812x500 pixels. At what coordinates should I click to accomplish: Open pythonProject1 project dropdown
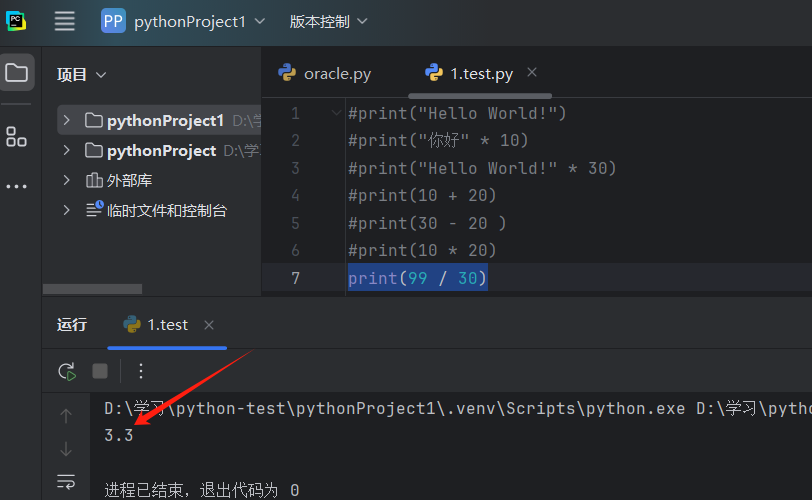185,21
